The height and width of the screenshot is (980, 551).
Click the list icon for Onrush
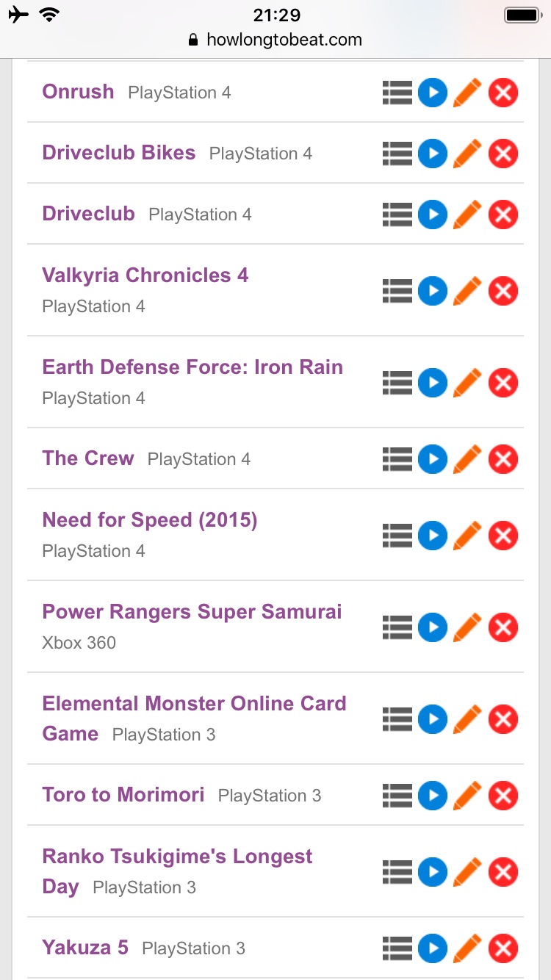397,93
